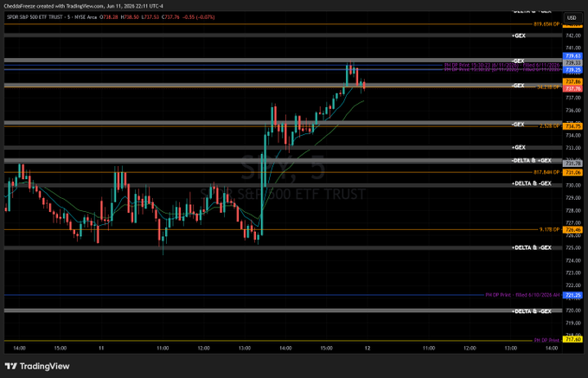The image size is (588, 378).
Task: Click the 819.65M DP line label
Action: click(546, 24)
